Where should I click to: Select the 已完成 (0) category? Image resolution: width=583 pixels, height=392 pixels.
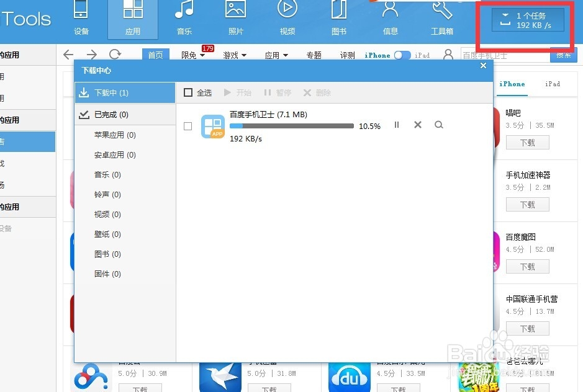125,115
